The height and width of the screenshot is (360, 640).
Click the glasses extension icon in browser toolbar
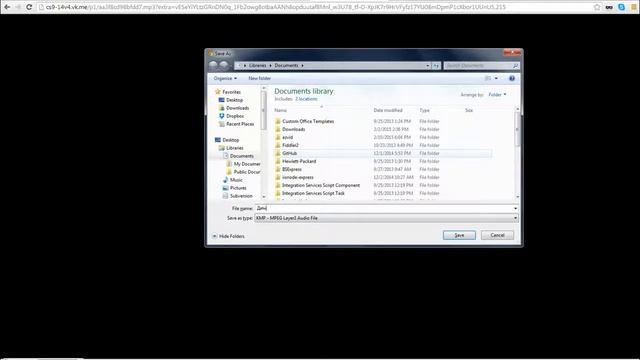609,7
